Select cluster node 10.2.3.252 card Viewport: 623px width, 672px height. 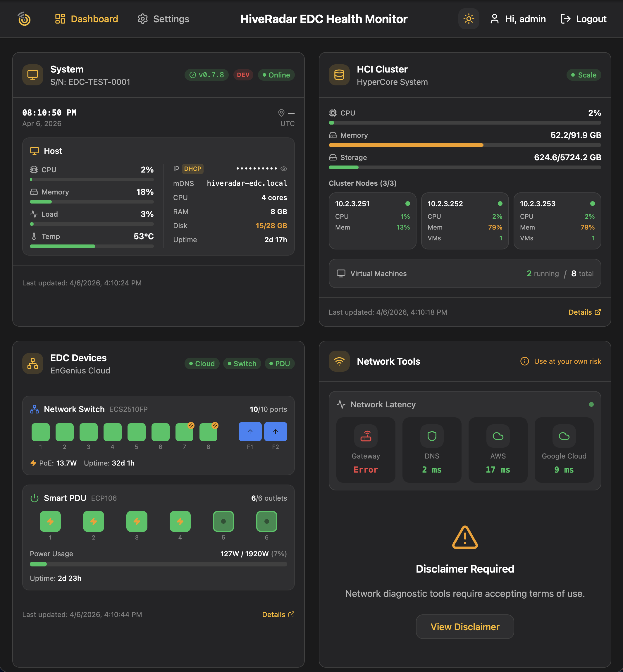pyautogui.click(x=465, y=221)
